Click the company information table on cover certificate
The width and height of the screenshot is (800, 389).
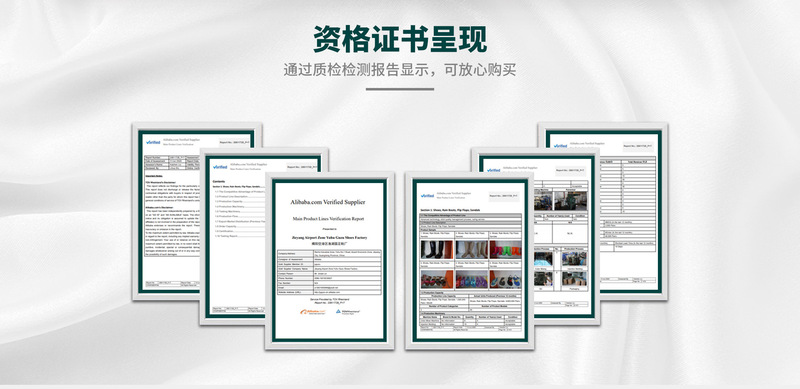pos(330,271)
